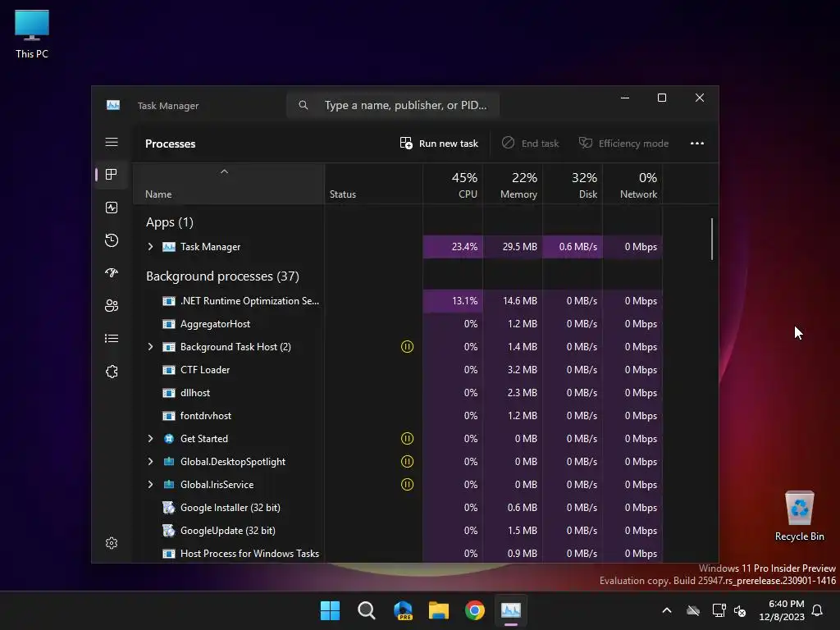
Task: Open the Details page icon
Action: tap(112, 339)
